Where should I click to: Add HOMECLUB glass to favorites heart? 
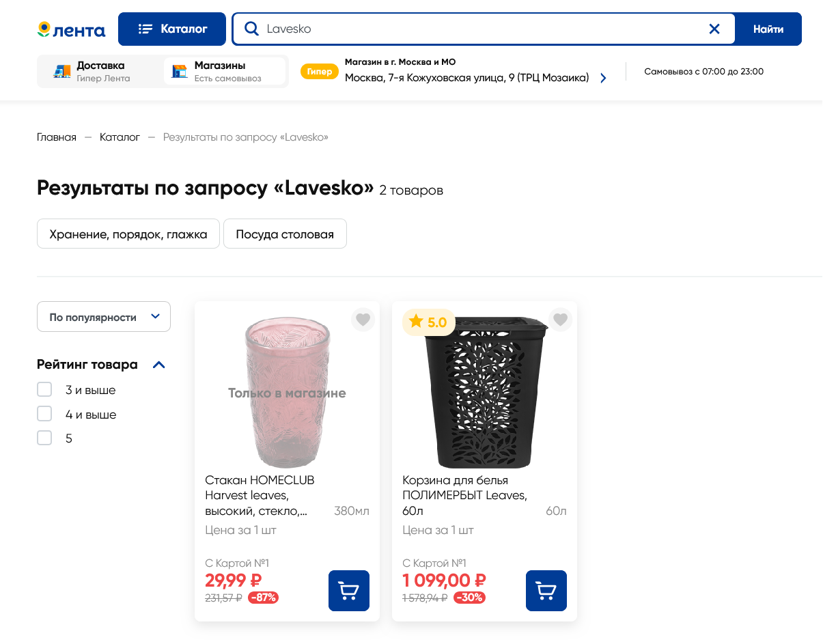(363, 319)
